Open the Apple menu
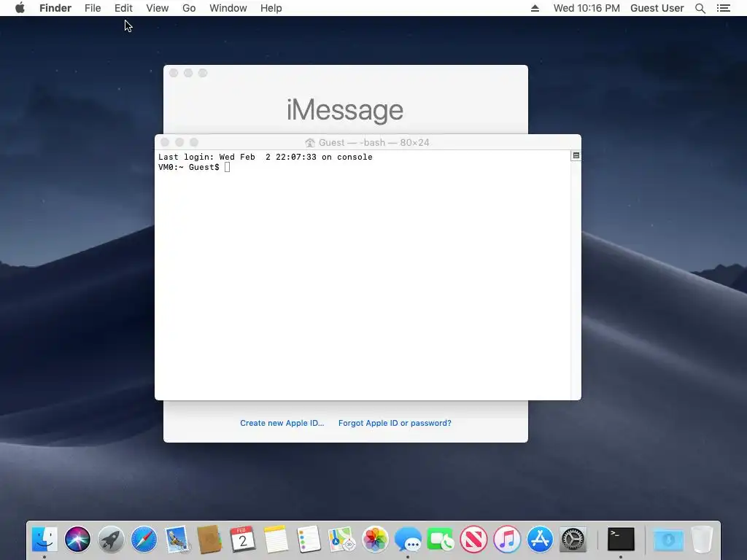Screen dimensions: 747x560 [20, 8]
